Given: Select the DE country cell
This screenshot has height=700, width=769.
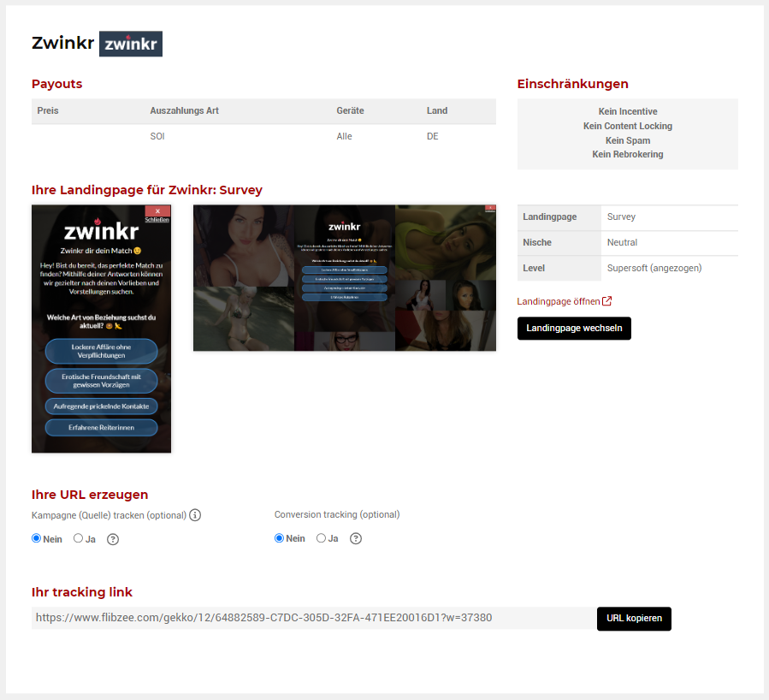Looking at the screenshot, I should (433, 136).
